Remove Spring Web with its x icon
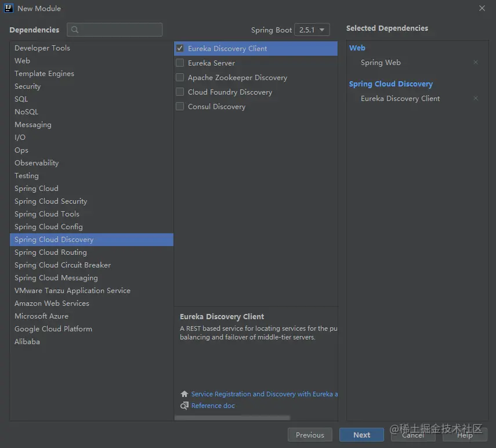 pos(476,62)
